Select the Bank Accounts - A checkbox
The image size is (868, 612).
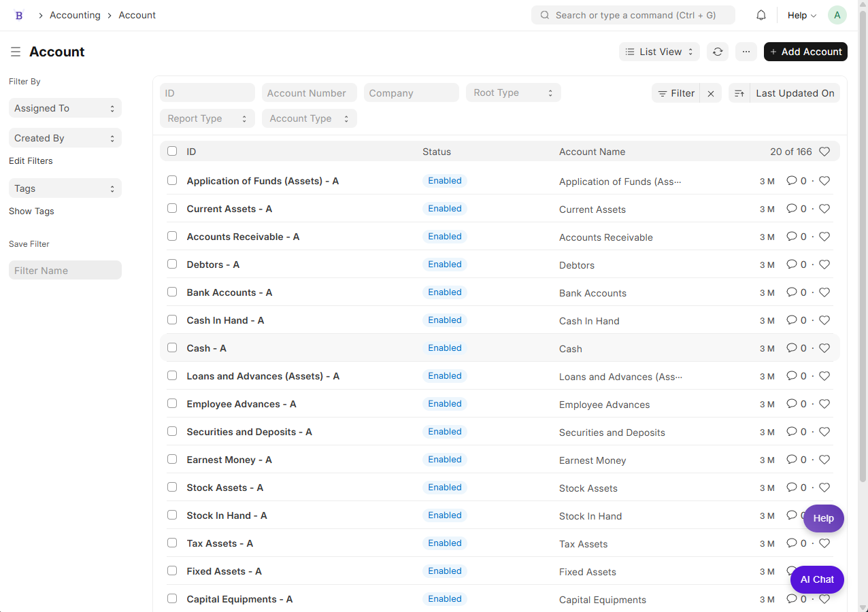[x=172, y=292]
